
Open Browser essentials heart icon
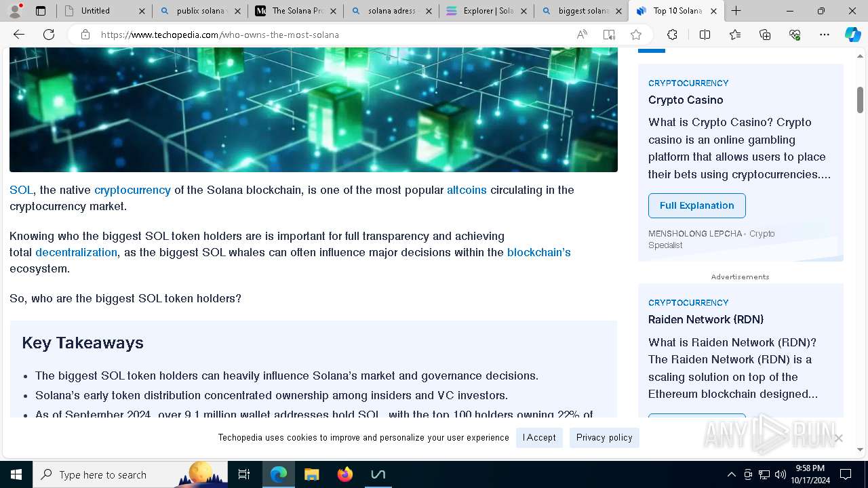click(x=795, y=35)
